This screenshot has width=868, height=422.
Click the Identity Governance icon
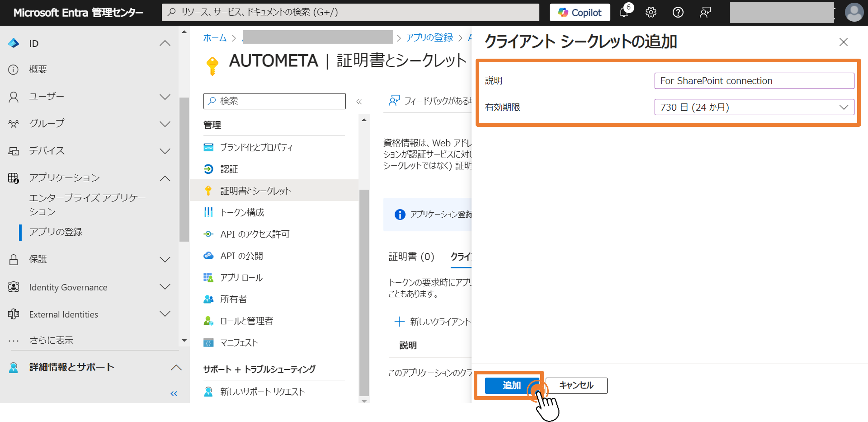13,287
